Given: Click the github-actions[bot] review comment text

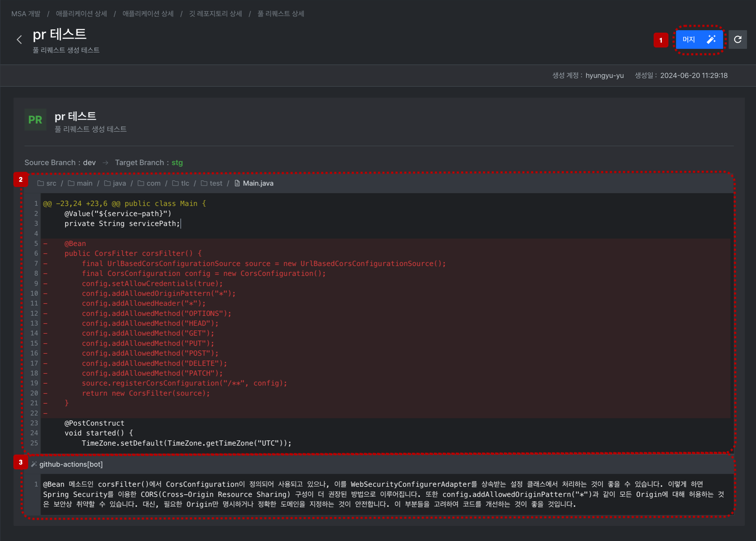Looking at the screenshot, I should point(384,494).
